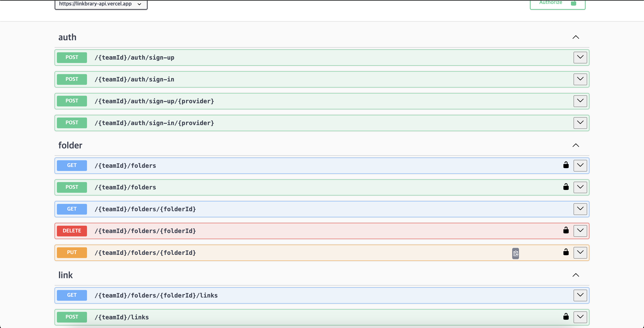644x328 pixels.
Task: Click path text /{teamId}/links
Action: (x=122, y=317)
